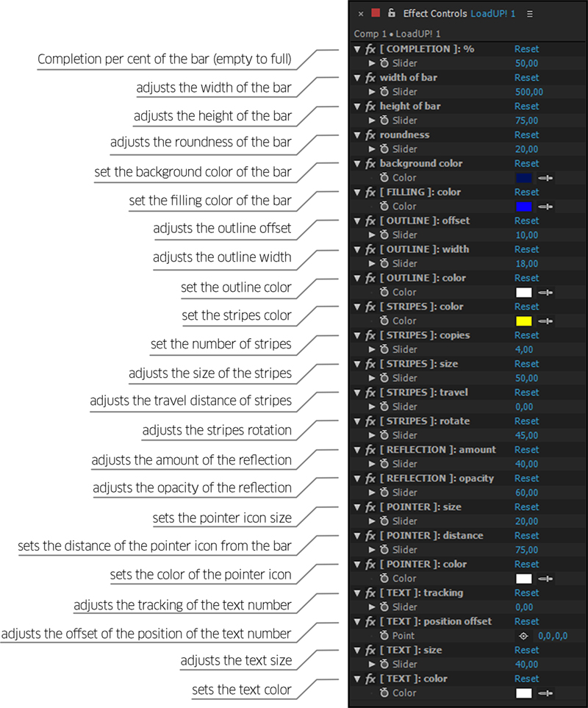Image resolution: width=588 pixels, height=708 pixels.
Task: Click the red layer label color square
Action: coord(376,13)
